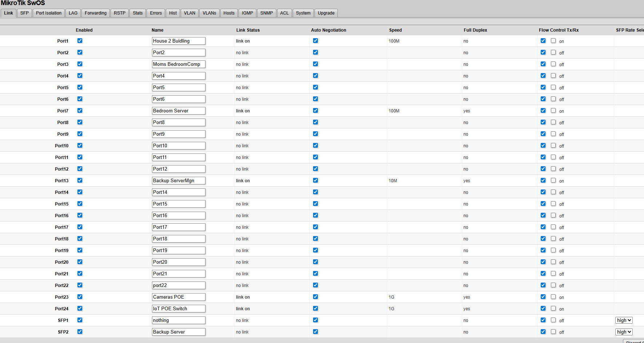
Task: Edit the 'Backup ServerMgn' name field
Action: (x=179, y=181)
